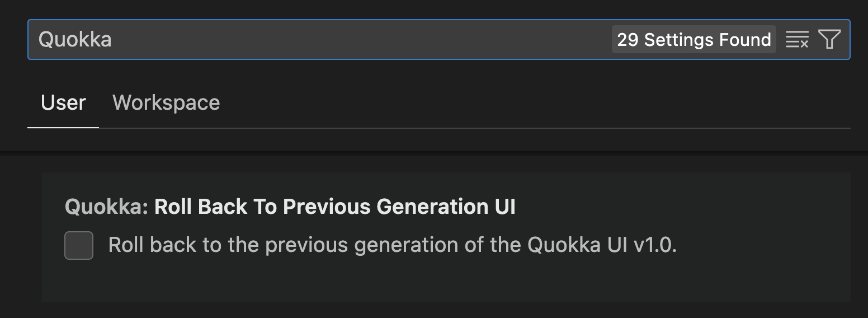Click the "29 Settings Found" badge
The height and width of the screenshot is (318, 868).
[694, 40]
